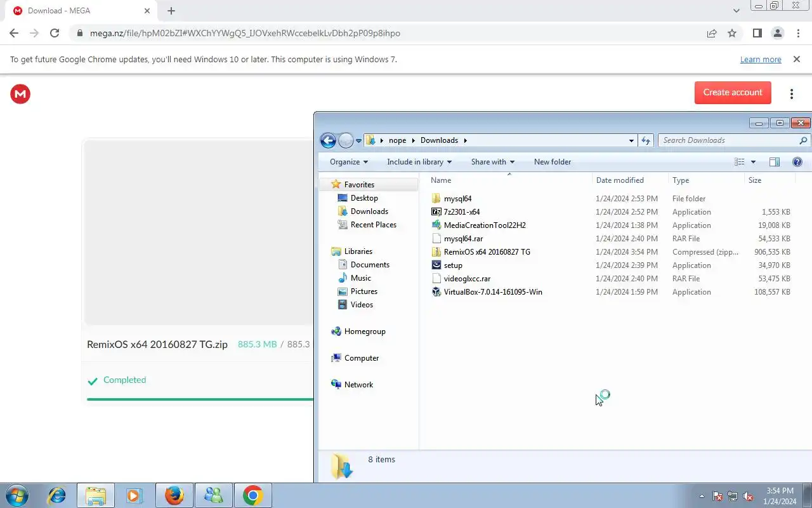Launch Internet Explorer from taskbar
812x508 pixels.
(x=57, y=495)
